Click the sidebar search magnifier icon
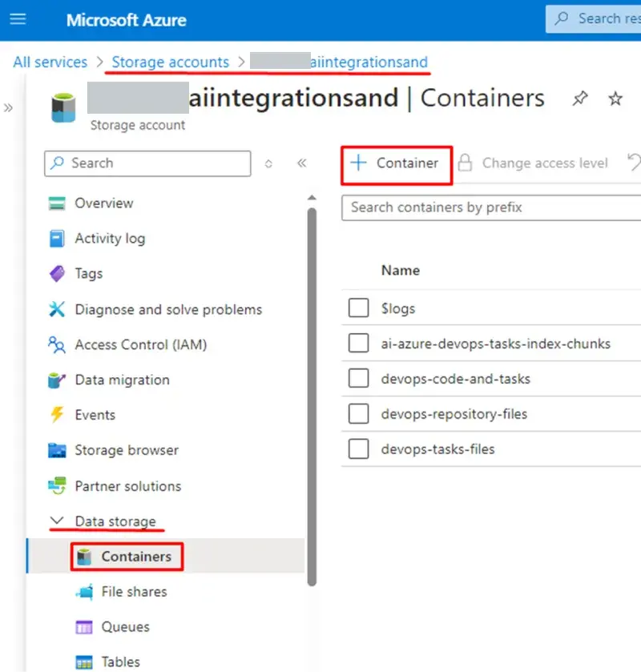641x672 pixels. point(57,163)
